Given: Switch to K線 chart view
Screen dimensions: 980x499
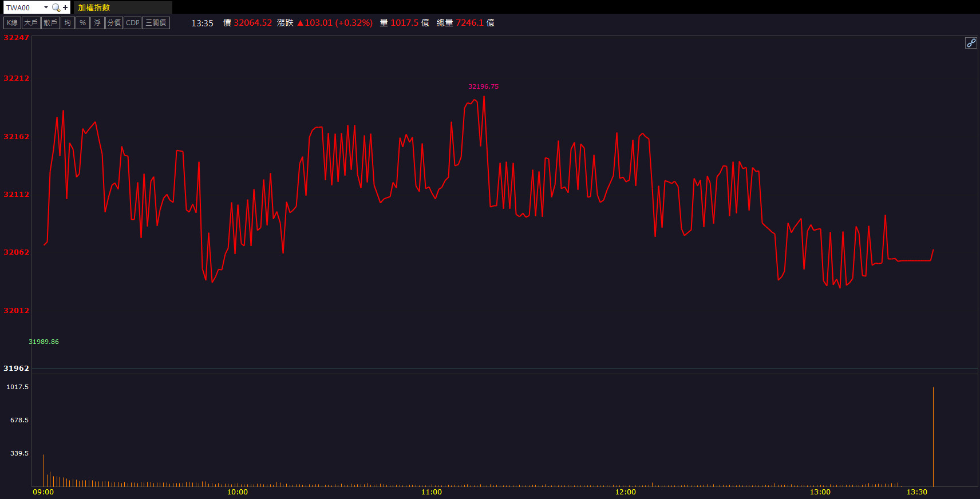Looking at the screenshot, I should (12, 23).
